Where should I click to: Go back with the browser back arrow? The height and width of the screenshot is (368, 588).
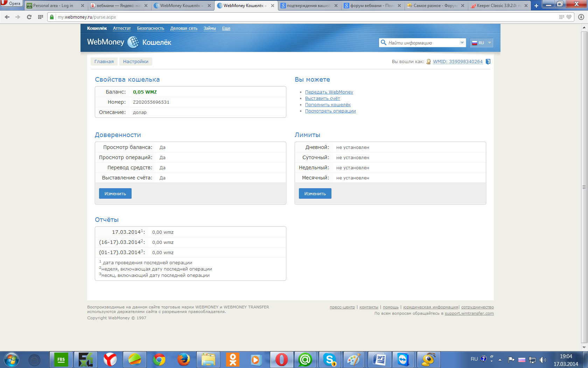point(7,17)
